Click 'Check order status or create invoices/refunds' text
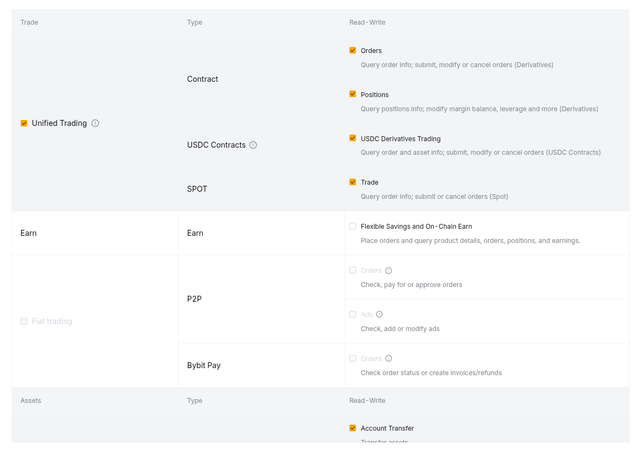 point(431,373)
